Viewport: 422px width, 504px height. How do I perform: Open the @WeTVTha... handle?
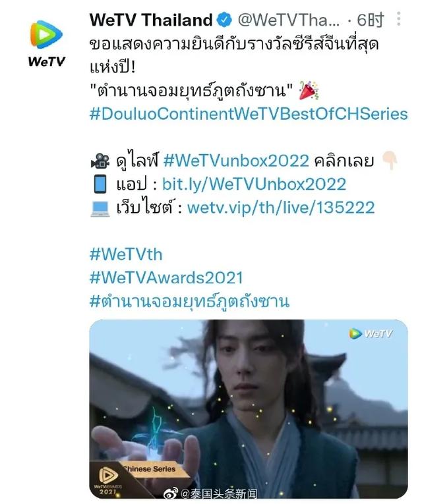289,20
